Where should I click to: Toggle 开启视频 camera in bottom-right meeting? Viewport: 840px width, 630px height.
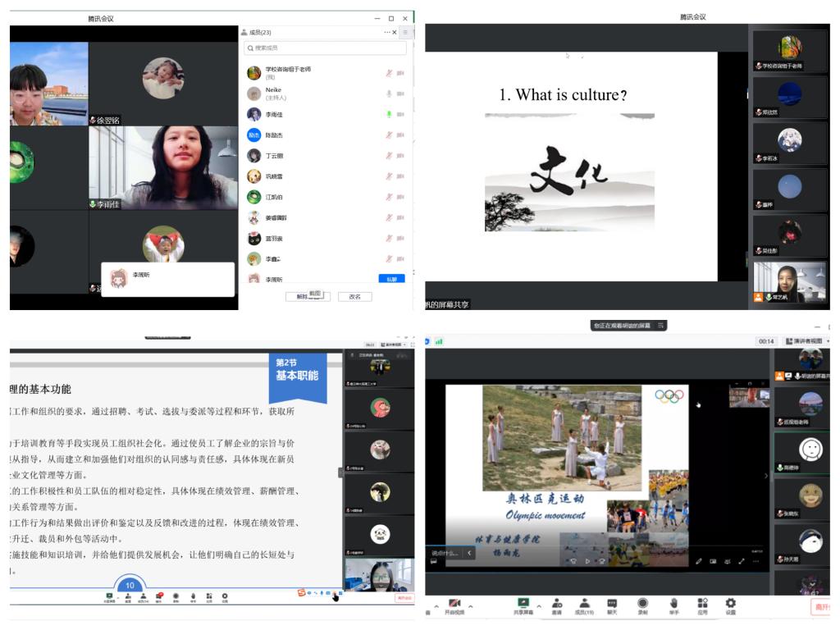pyautogui.click(x=454, y=605)
